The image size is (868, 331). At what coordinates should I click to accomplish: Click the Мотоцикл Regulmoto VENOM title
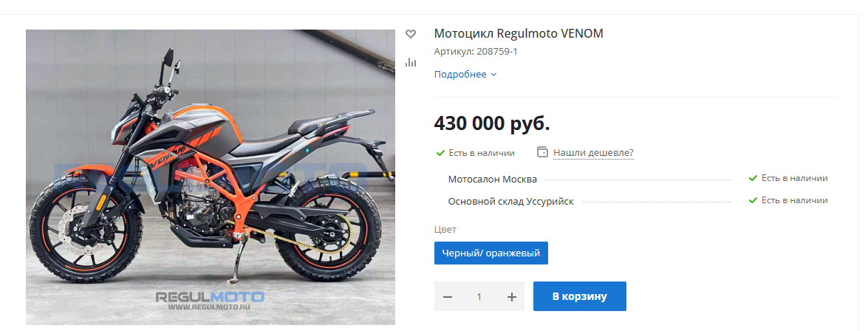tap(519, 34)
